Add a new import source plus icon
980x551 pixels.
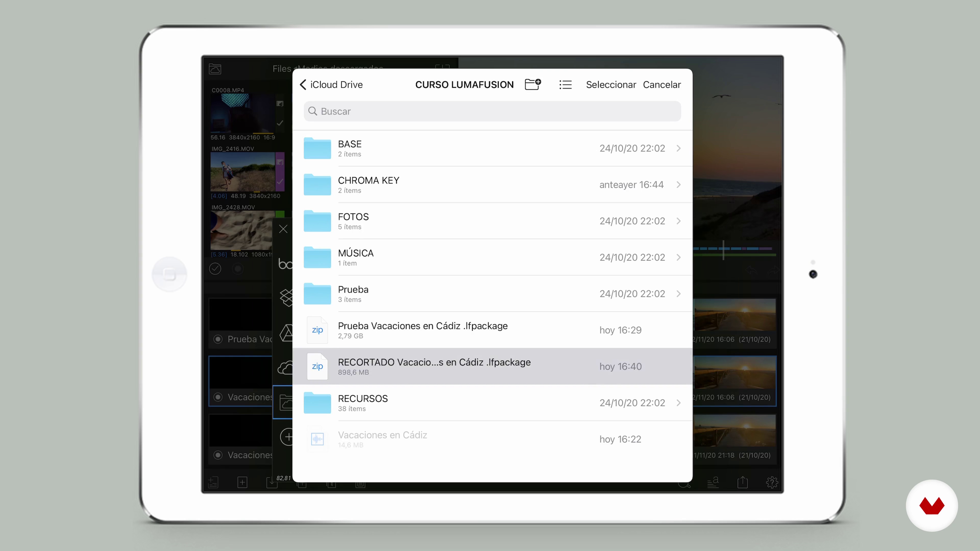coord(287,436)
